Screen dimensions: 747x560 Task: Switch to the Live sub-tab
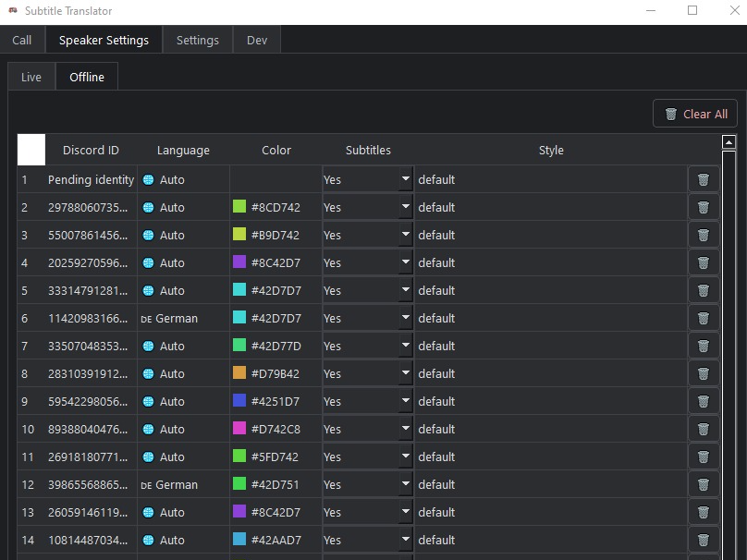[x=31, y=77]
